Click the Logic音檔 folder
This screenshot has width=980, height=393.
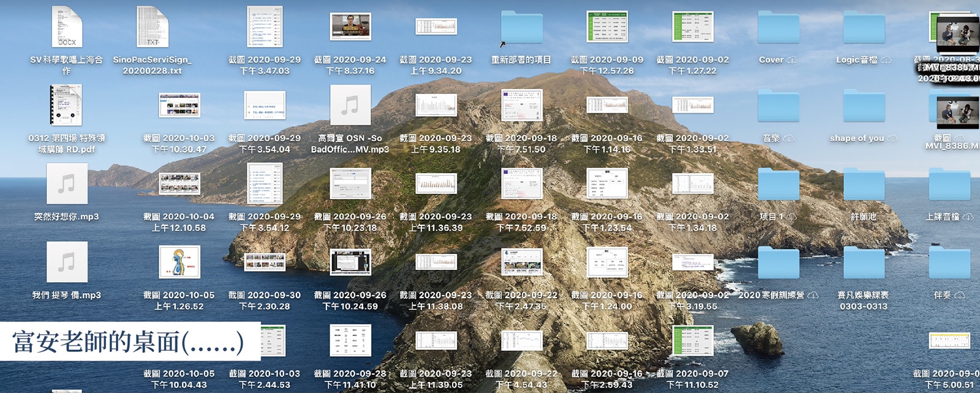pos(864,28)
